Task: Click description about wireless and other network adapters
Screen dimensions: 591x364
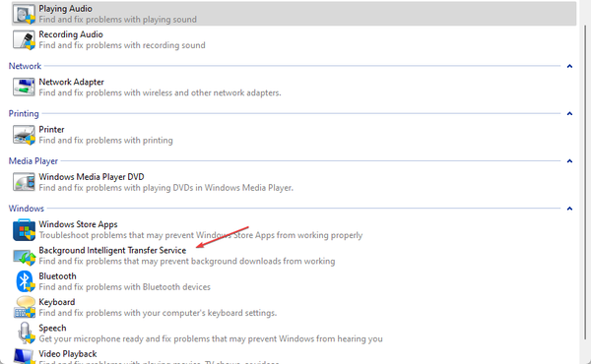Action: (x=160, y=93)
